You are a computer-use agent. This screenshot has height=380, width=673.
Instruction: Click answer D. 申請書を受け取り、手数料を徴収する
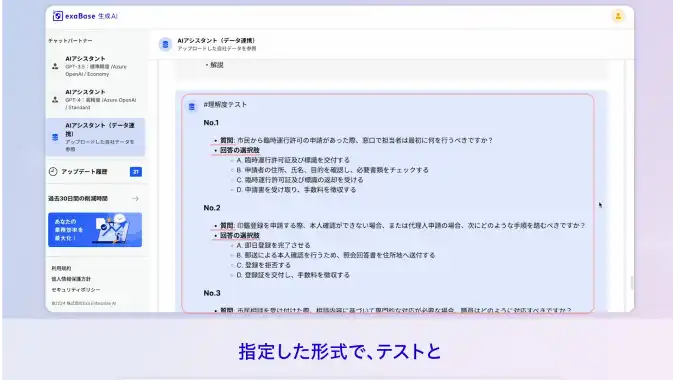(x=296, y=190)
